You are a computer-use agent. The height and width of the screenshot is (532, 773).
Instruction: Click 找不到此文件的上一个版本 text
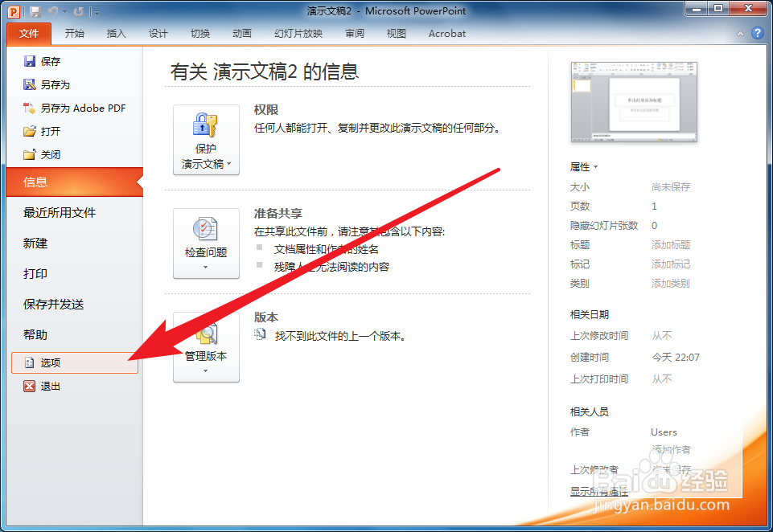click(x=340, y=336)
